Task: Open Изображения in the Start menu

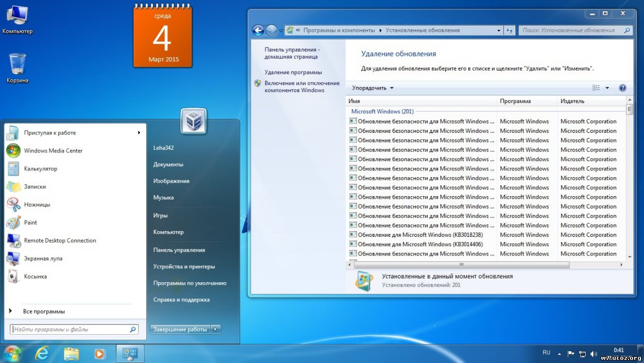Action: tap(171, 181)
